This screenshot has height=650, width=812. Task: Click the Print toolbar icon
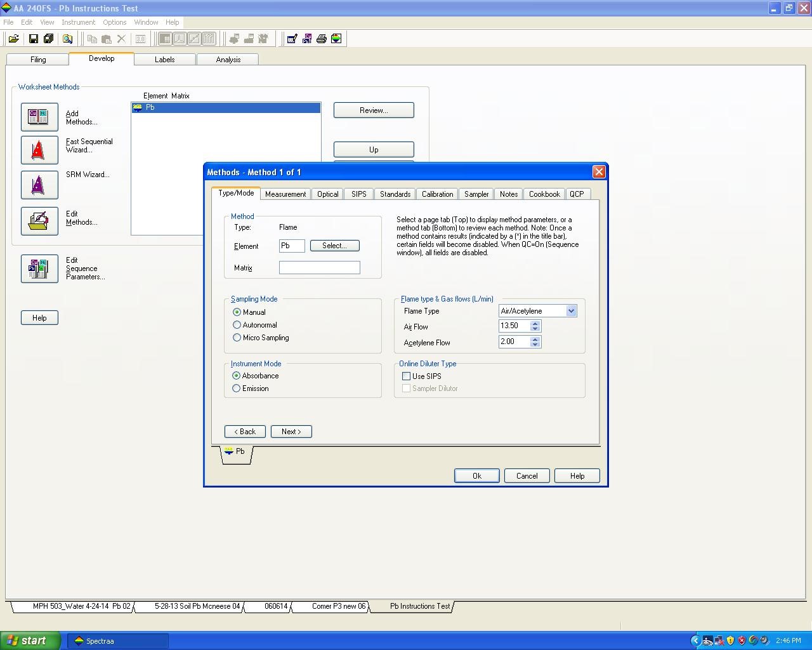(322, 39)
